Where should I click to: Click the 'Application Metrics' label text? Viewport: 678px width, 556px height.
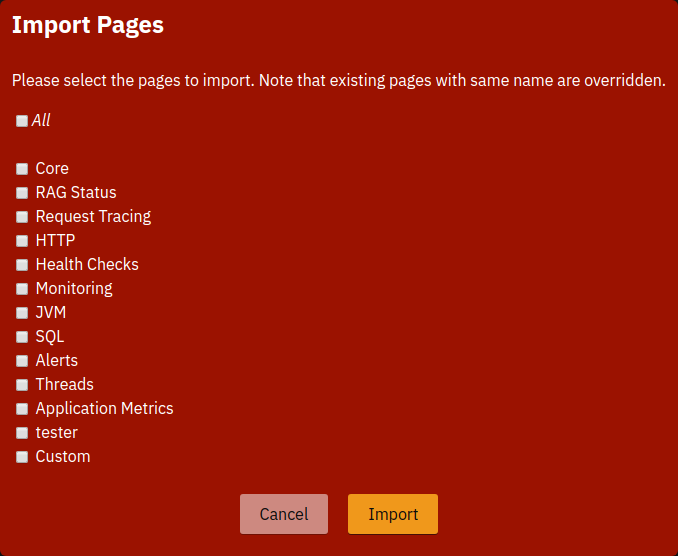tap(104, 408)
